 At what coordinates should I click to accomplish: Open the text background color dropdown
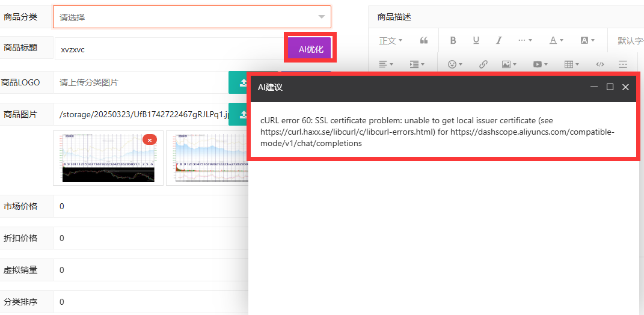click(587, 40)
